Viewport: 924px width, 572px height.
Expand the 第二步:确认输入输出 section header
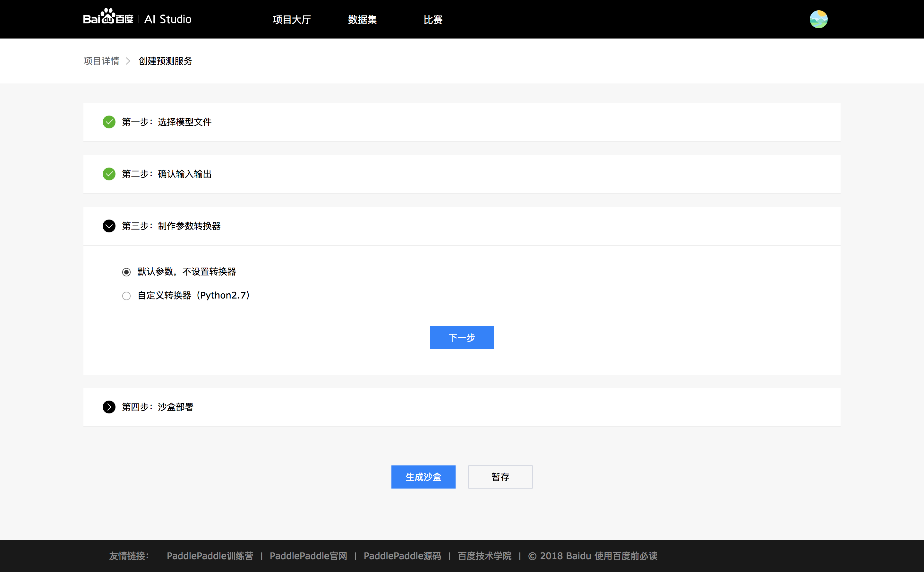pos(166,174)
